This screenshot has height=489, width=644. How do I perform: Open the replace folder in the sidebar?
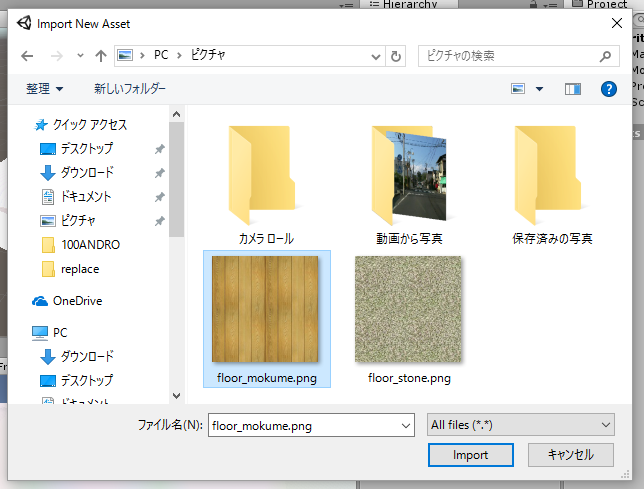(80, 269)
